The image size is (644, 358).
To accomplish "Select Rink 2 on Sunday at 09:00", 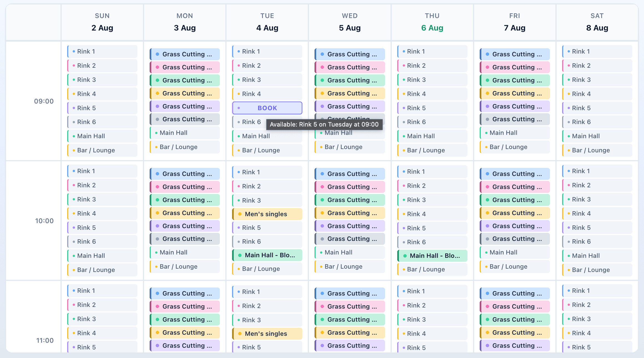I will pyautogui.click(x=102, y=65).
